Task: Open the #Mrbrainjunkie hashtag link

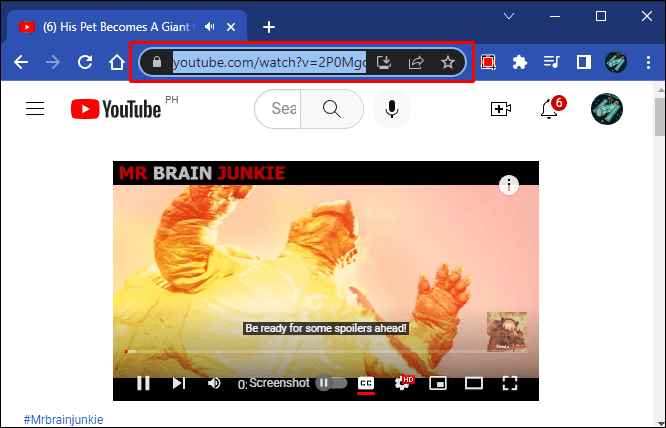Action: click(x=63, y=420)
